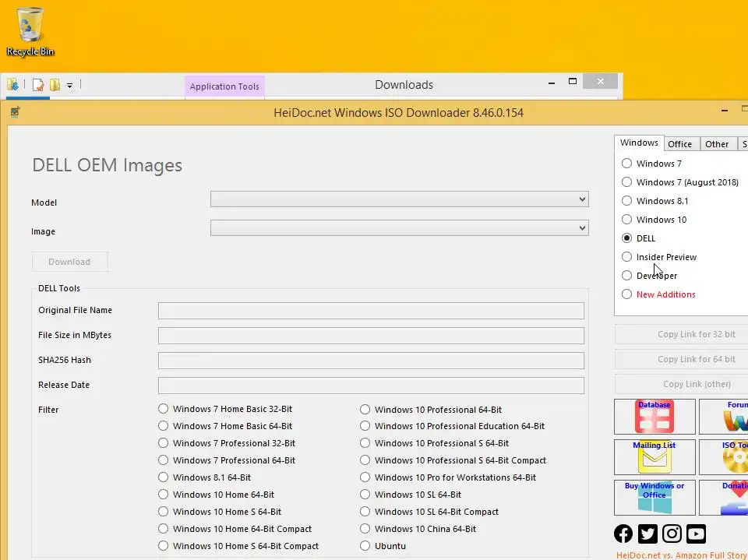
Task: Filter by Windows 7 Home Basic 32-Bit
Action: [163, 409]
